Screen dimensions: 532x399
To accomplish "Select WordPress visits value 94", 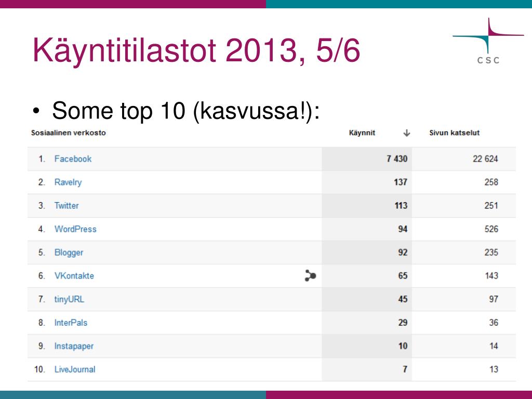I will click(403, 229).
